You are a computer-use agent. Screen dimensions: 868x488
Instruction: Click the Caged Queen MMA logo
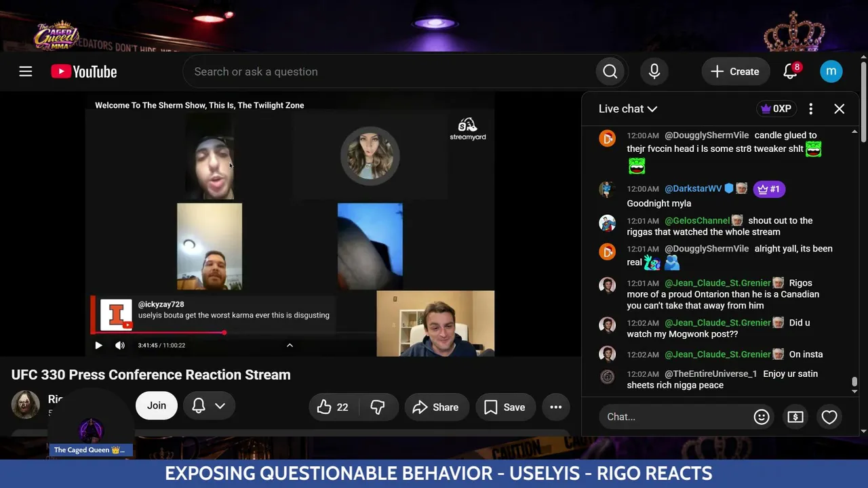[57, 35]
